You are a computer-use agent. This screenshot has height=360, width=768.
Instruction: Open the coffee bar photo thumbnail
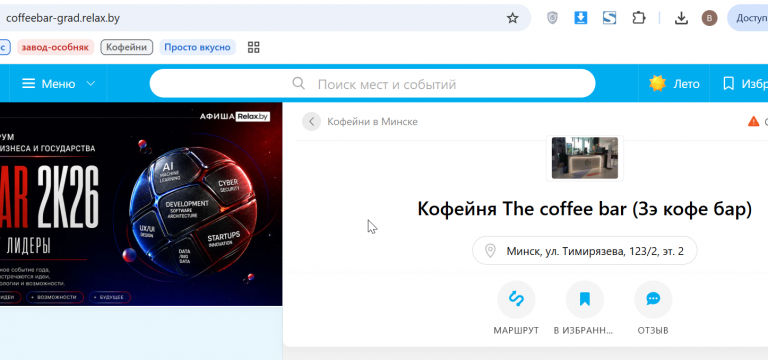pos(585,158)
